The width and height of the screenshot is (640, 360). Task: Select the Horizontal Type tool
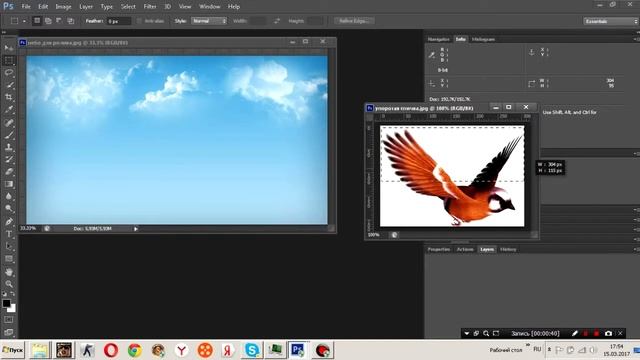coord(9,234)
